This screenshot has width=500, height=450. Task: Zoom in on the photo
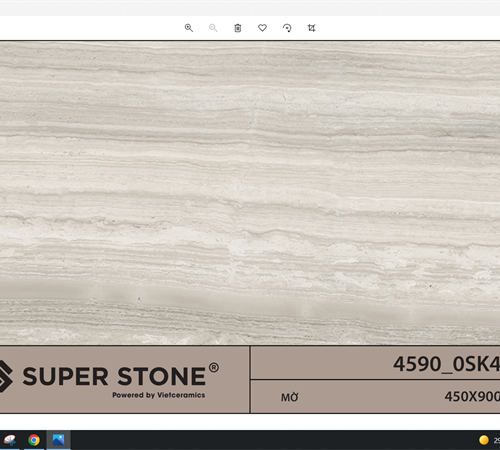click(x=189, y=28)
